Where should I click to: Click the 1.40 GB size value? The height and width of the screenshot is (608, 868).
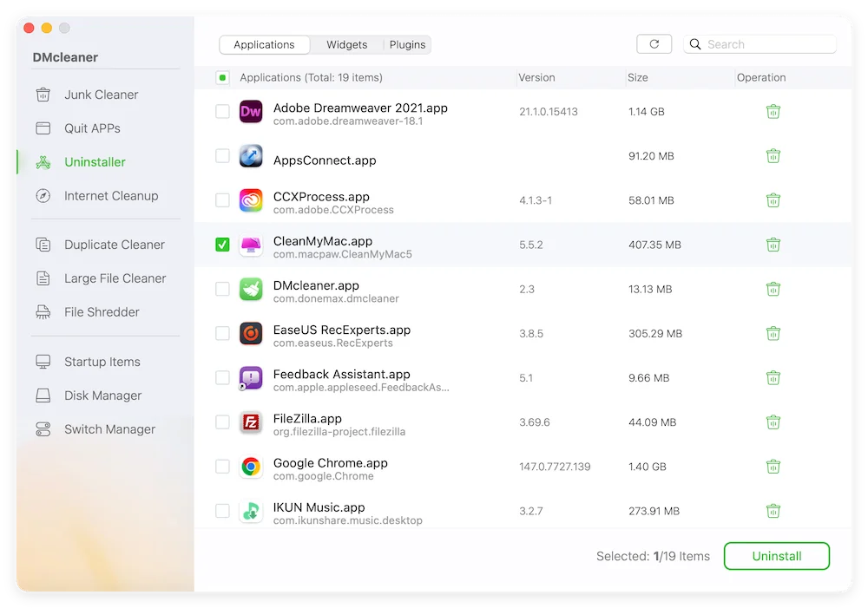[648, 467]
